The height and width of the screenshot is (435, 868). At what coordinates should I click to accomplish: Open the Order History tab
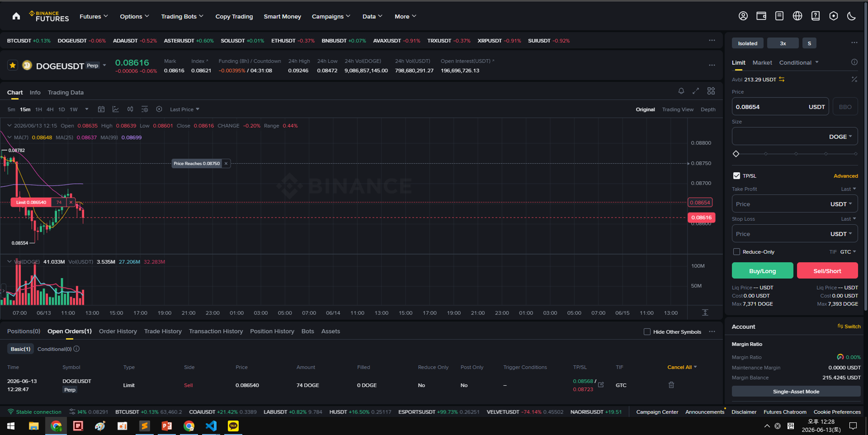[118, 331]
